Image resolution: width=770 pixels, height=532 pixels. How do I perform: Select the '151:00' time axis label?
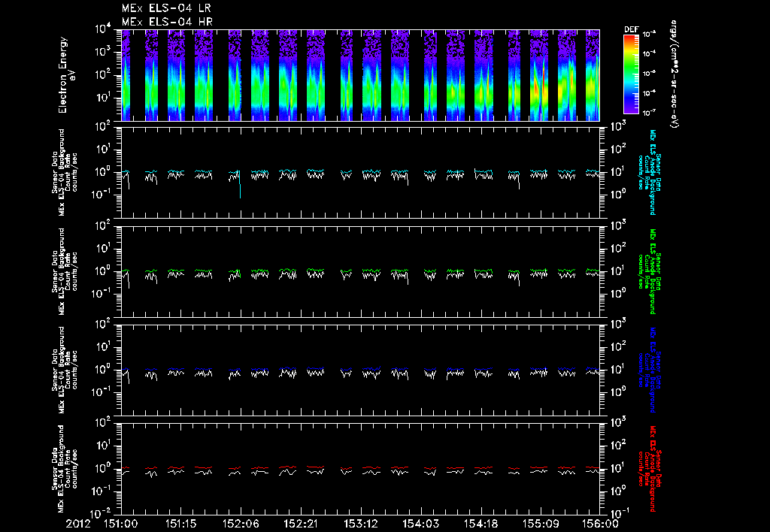point(120,524)
